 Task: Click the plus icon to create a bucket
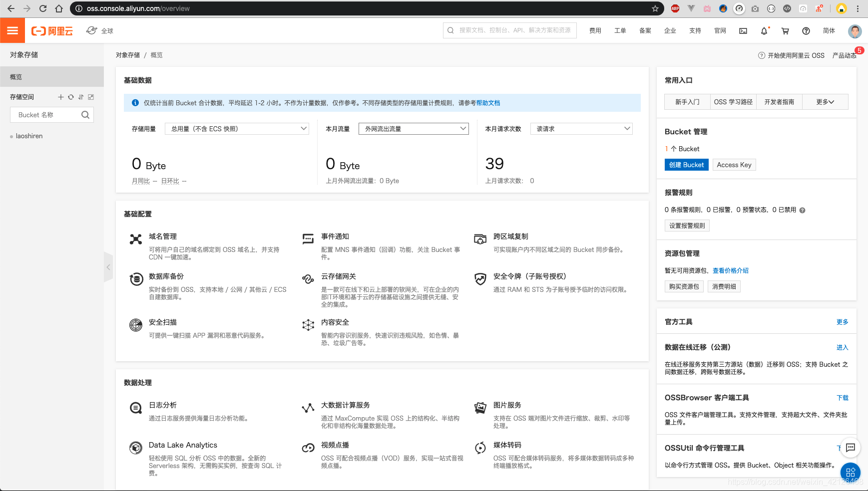point(61,97)
